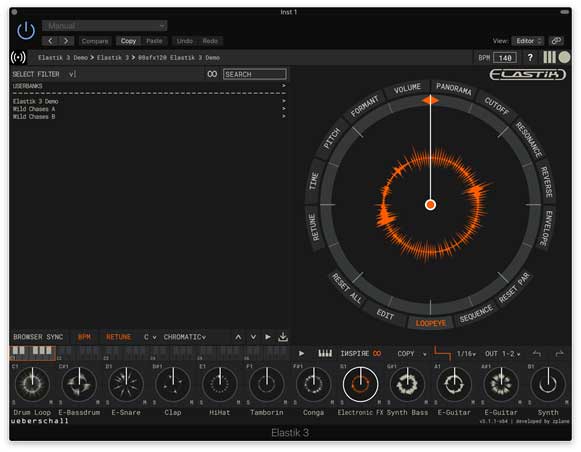Select the Tamborin pad
Image resolution: width=581 pixels, height=452 pixels.
267,384
